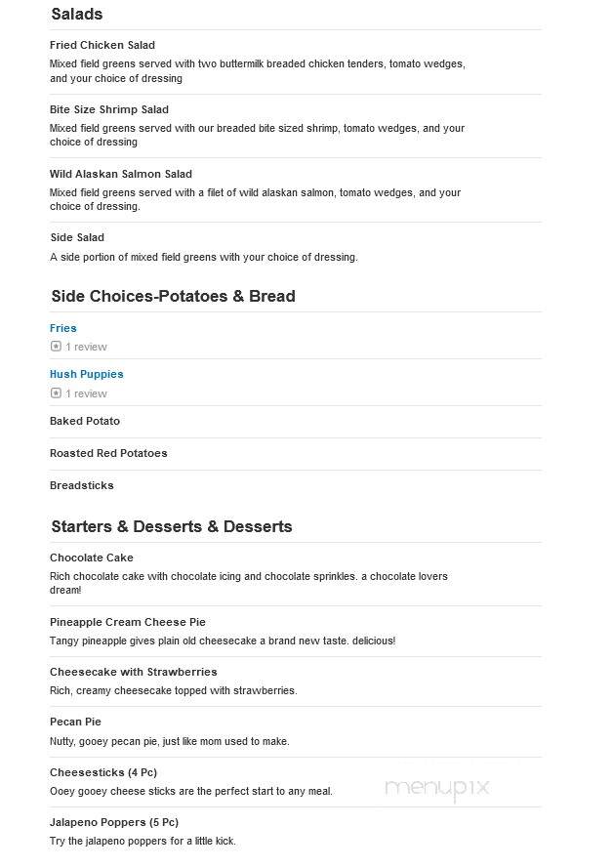Click the Jalapeno Poppers (5 Pc) item
612x868 pixels.
(x=114, y=823)
